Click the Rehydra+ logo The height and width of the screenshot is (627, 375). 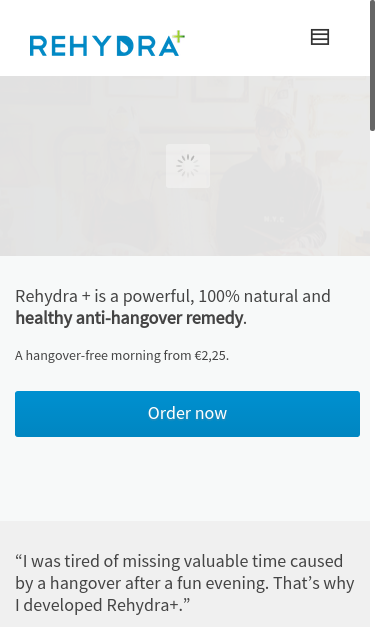point(107,44)
